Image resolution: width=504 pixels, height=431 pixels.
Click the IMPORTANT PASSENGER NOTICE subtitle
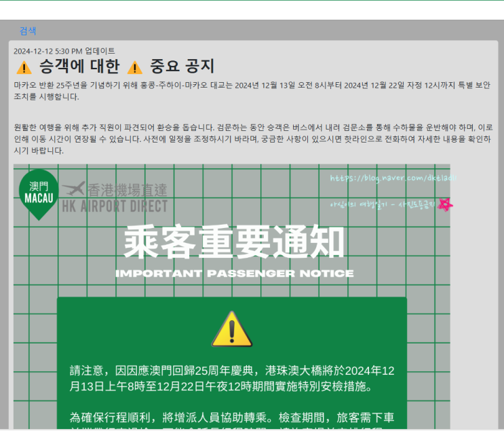pos(234,274)
